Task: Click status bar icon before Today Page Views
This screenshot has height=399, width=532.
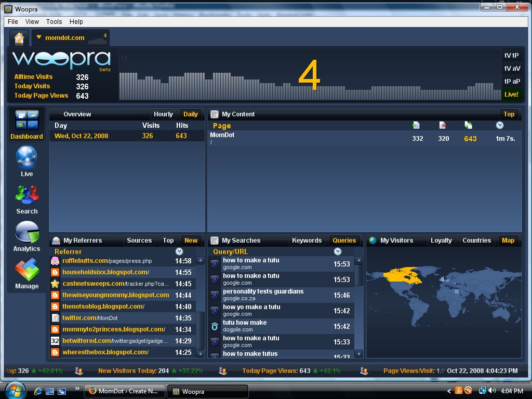Action: click(222, 371)
